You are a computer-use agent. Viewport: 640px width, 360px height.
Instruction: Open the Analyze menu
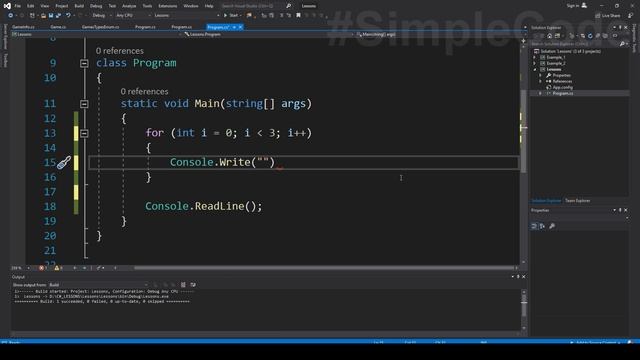coord(129,6)
